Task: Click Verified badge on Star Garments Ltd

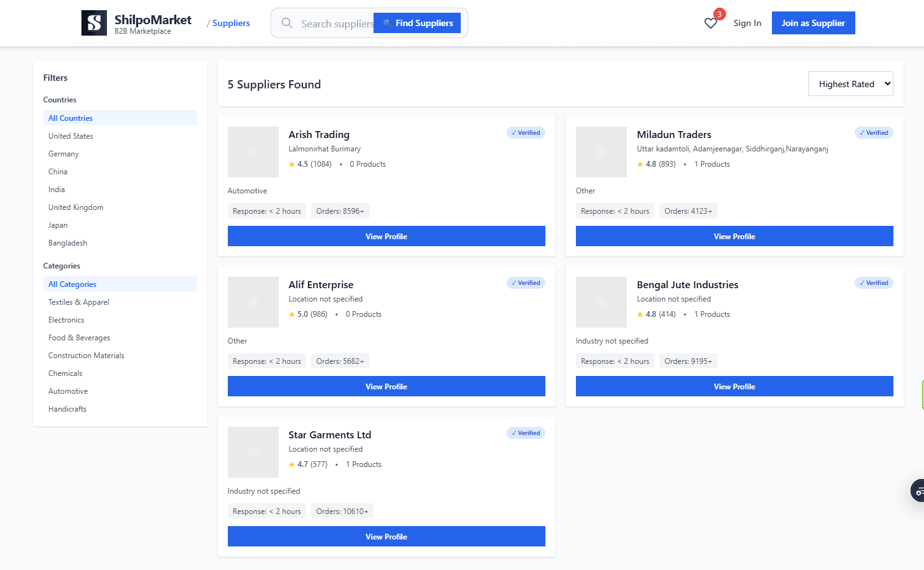Action: point(526,433)
